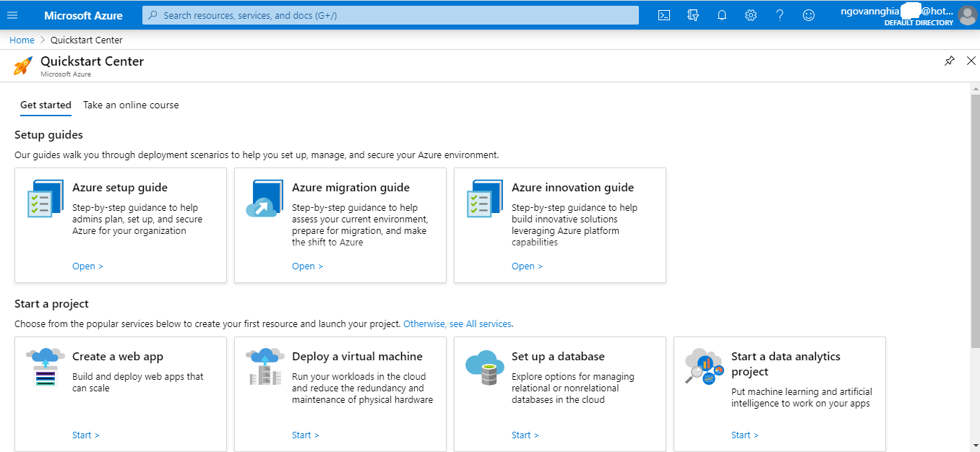Show the notifications bell panel

(722, 15)
